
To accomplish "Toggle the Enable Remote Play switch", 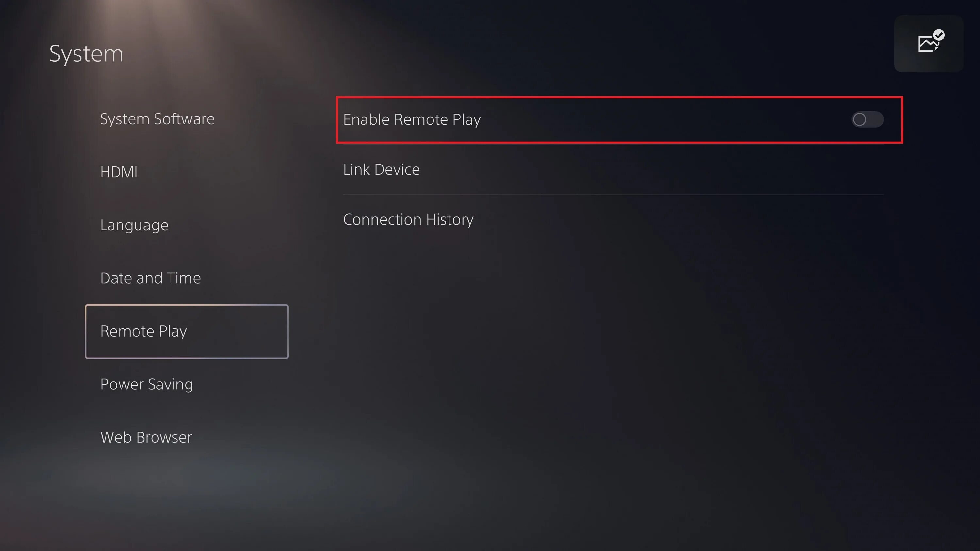I will pos(867,119).
